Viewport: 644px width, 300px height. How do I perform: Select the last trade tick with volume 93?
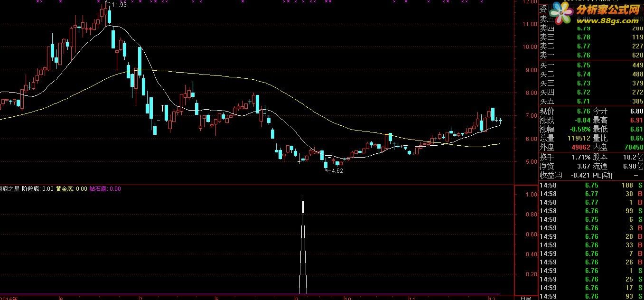click(591, 296)
